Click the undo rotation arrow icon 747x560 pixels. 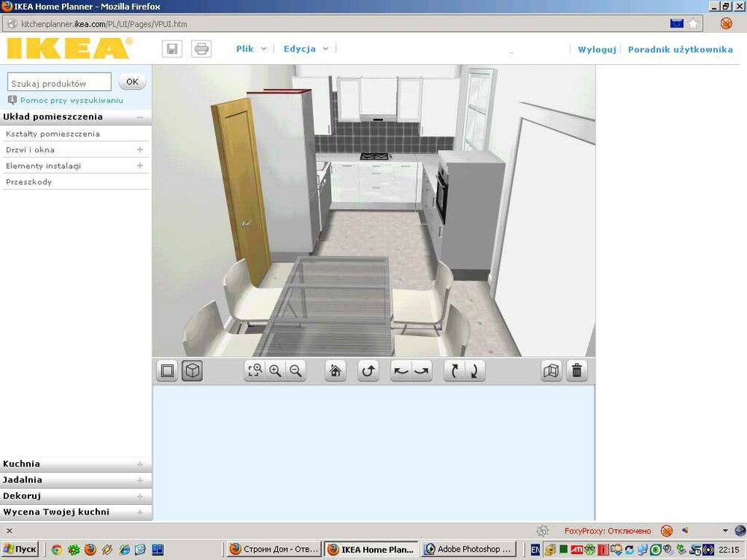click(368, 371)
